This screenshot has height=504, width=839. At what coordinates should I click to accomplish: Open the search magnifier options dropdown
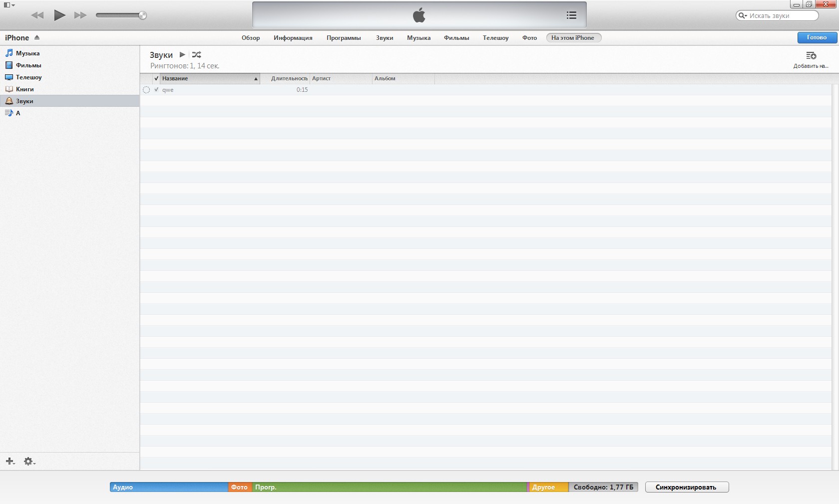[x=743, y=15]
